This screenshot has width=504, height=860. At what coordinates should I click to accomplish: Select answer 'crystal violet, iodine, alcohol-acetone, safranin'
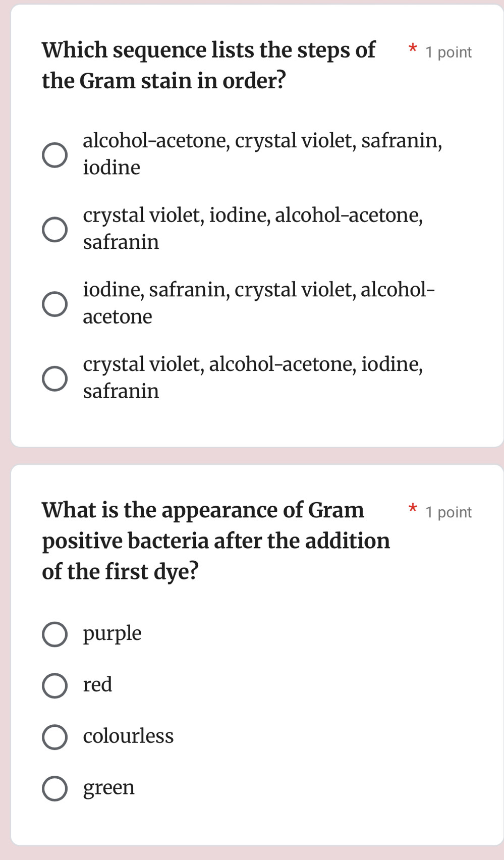point(55,229)
